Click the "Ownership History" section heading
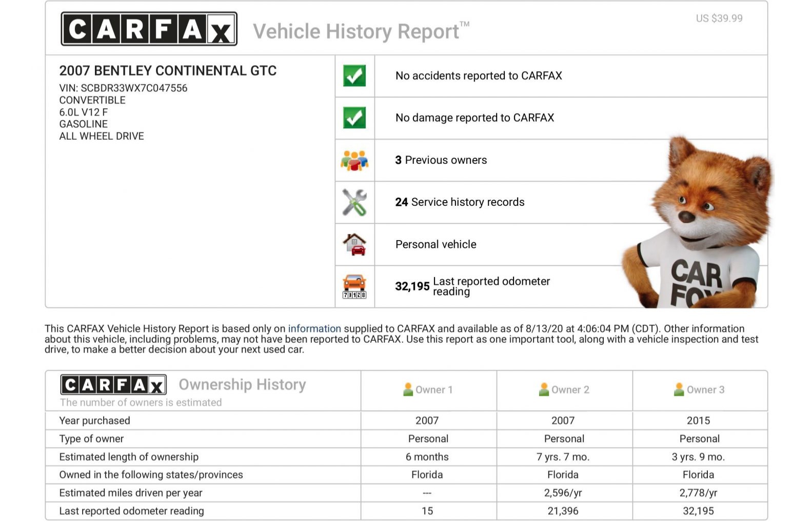This screenshot has width=812, height=523. pos(242,384)
